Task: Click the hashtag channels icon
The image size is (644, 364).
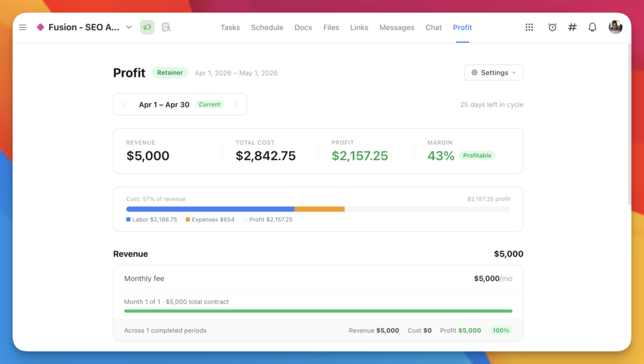Action: coord(572,28)
